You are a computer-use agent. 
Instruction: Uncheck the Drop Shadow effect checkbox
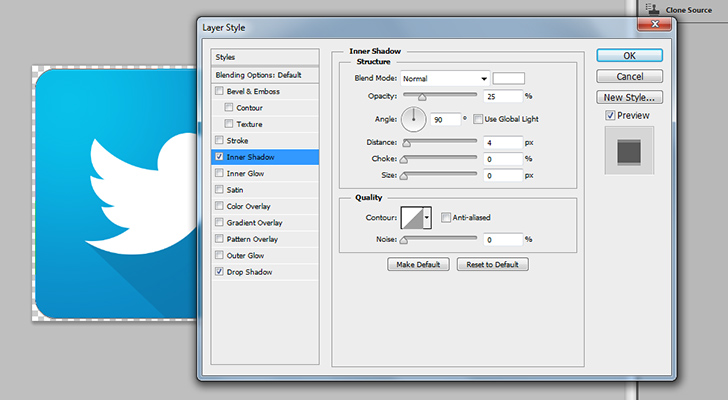[x=219, y=272]
